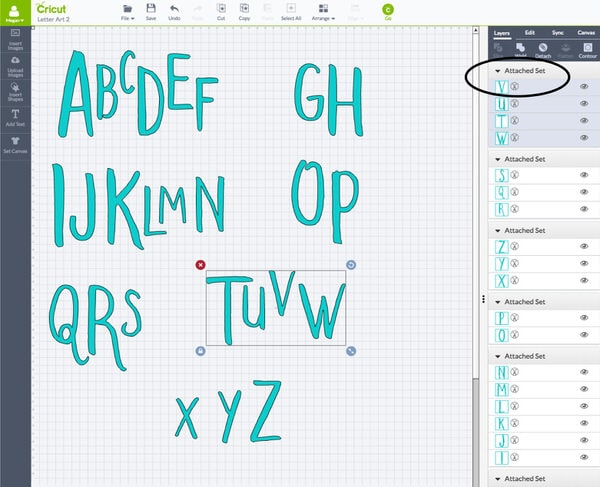Click the Detach icon in Layers panel
The image size is (600, 487).
[x=541, y=50]
